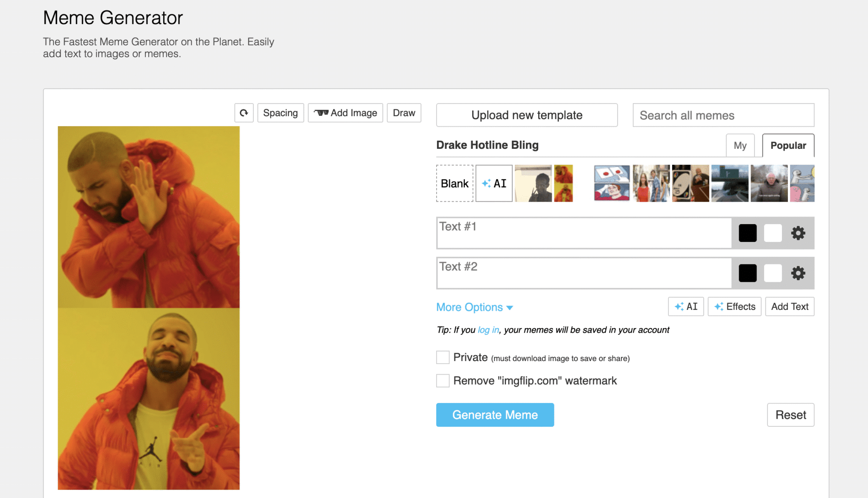Viewport: 868px width, 498px height.
Task: Open the Spacing options
Action: click(280, 113)
